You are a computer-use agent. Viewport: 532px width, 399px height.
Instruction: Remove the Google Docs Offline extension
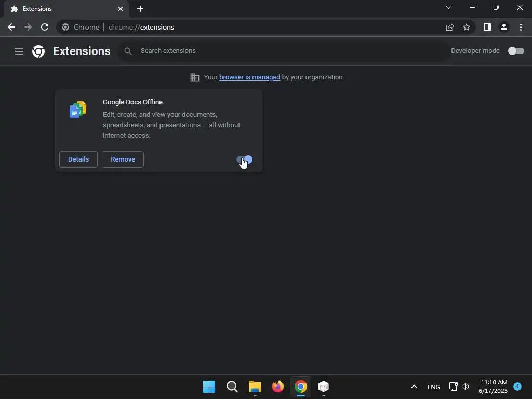pyautogui.click(x=123, y=159)
